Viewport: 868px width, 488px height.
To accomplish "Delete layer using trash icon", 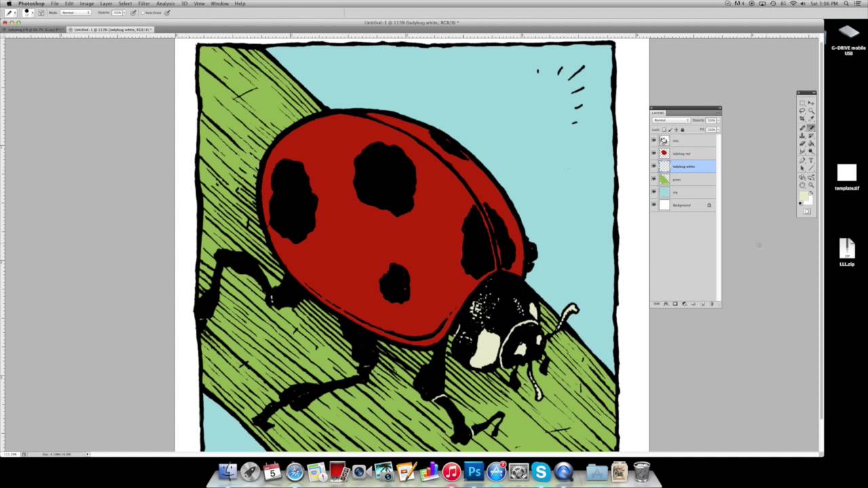I will tap(712, 304).
